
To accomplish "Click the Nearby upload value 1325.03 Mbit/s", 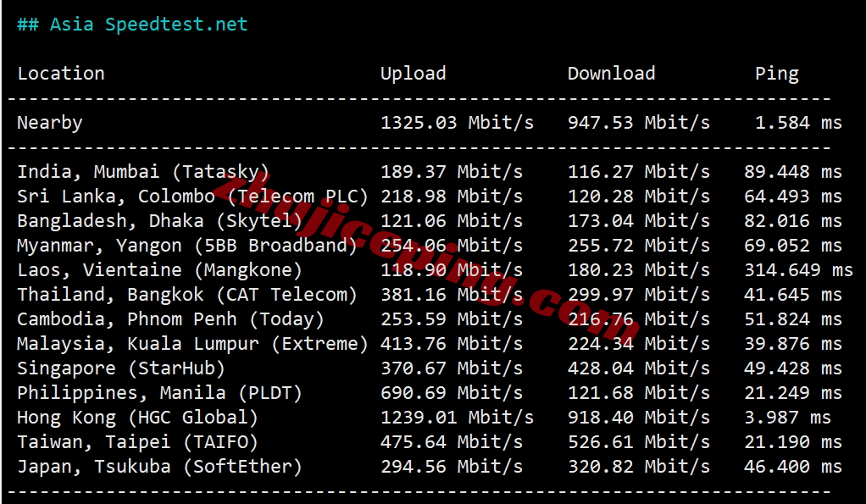I will 458,123.
